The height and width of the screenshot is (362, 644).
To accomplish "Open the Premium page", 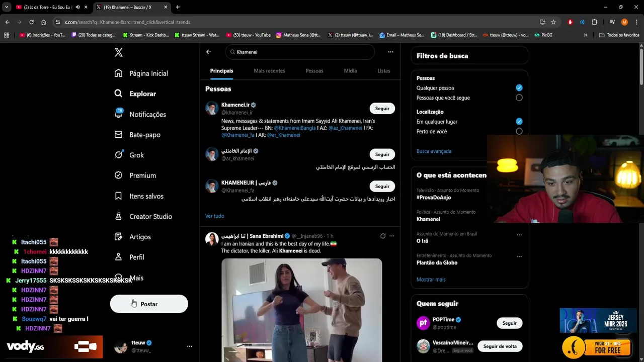I will (135, 175).
